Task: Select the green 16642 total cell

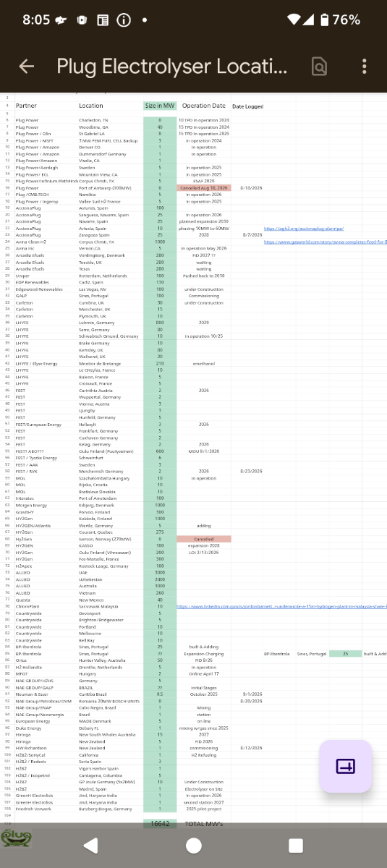Action: pos(160,823)
